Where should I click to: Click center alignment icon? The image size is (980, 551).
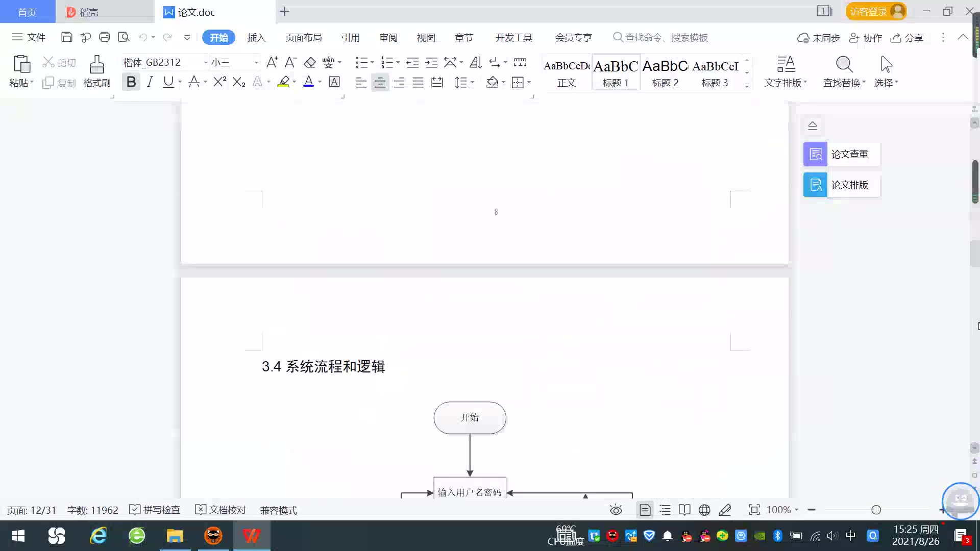coord(380,82)
